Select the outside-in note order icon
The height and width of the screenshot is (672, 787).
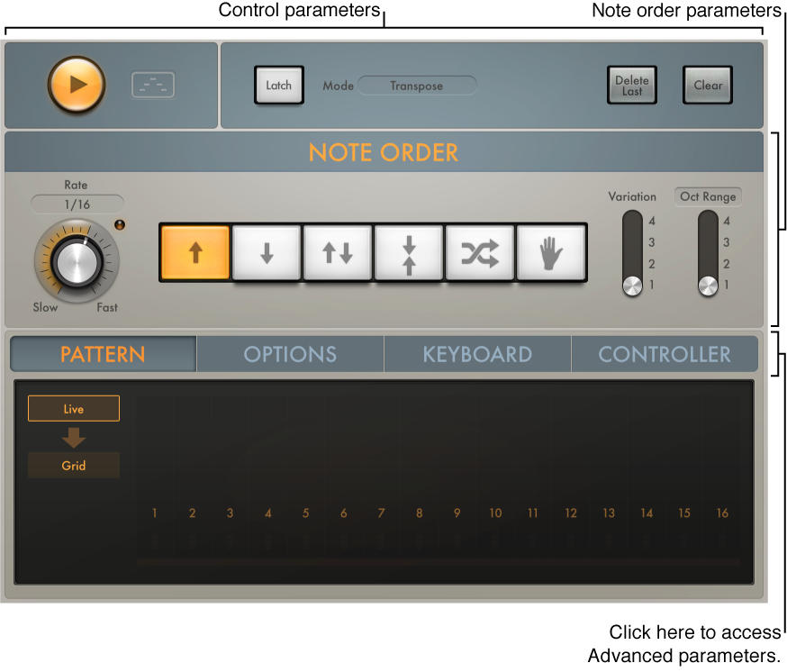[408, 253]
